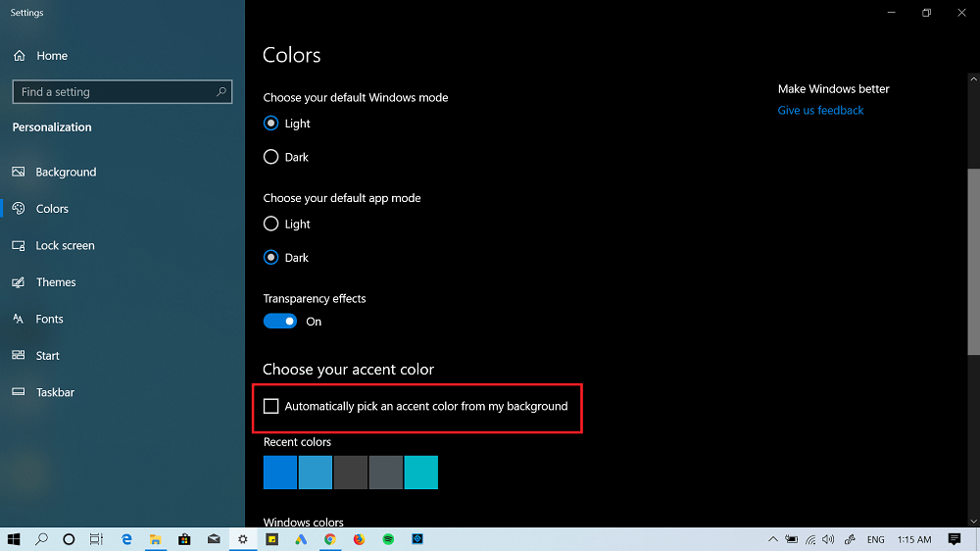The image size is (980, 551).
Task: Open File Explorer from the taskbar
Action: click(x=156, y=539)
